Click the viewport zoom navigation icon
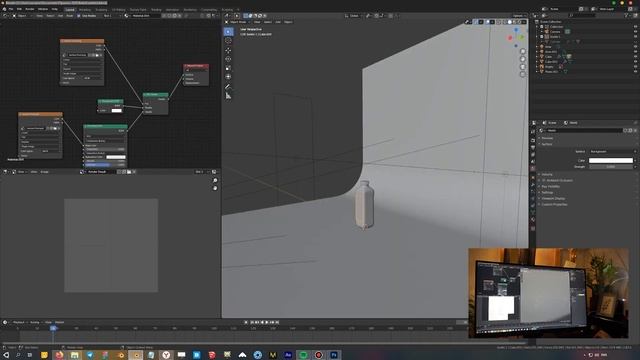The image size is (640, 360). pos(523,51)
